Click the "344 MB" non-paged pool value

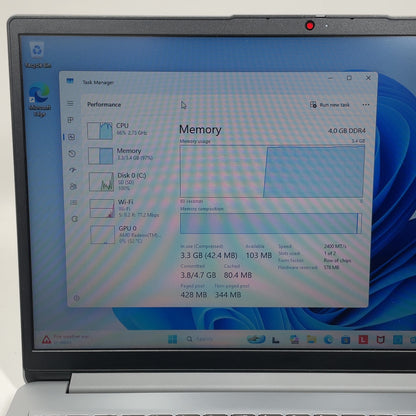pyautogui.click(x=228, y=295)
